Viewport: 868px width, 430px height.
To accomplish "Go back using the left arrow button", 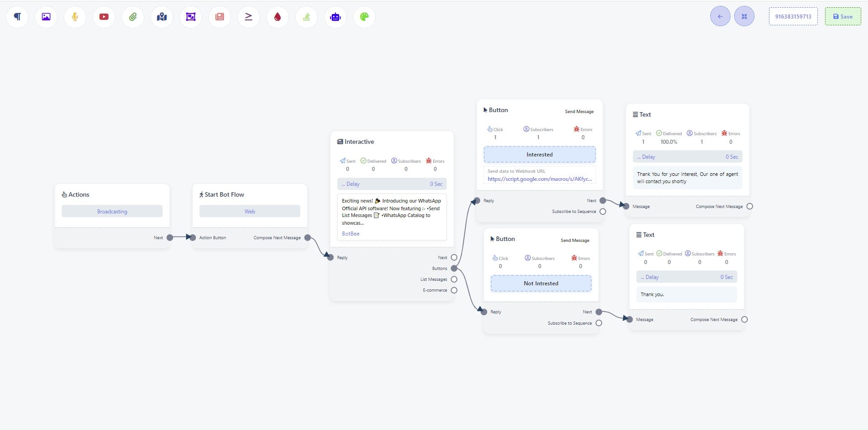I will pyautogui.click(x=720, y=16).
